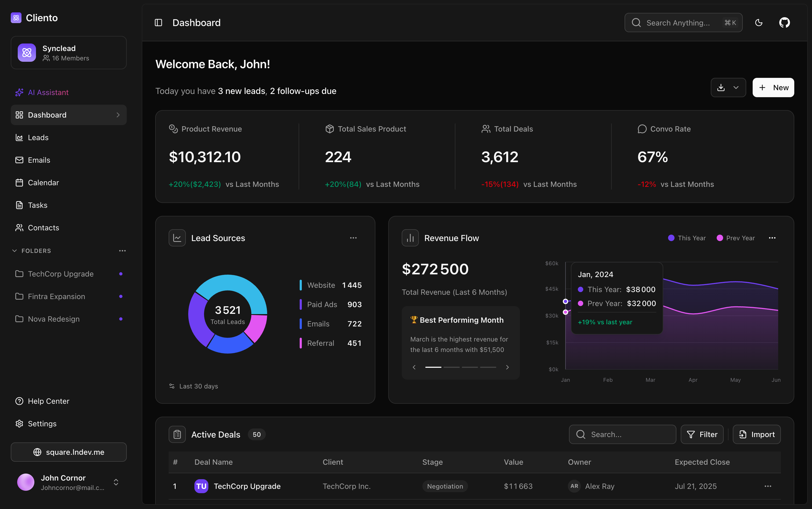Collapse the FOLDERS section
Image resolution: width=812 pixels, height=509 pixels.
[x=14, y=250]
